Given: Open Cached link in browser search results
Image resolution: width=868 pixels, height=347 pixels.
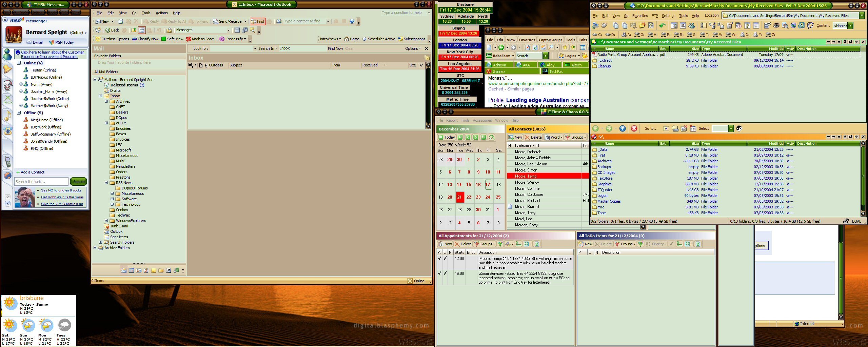Looking at the screenshot, I should [495, 89].
